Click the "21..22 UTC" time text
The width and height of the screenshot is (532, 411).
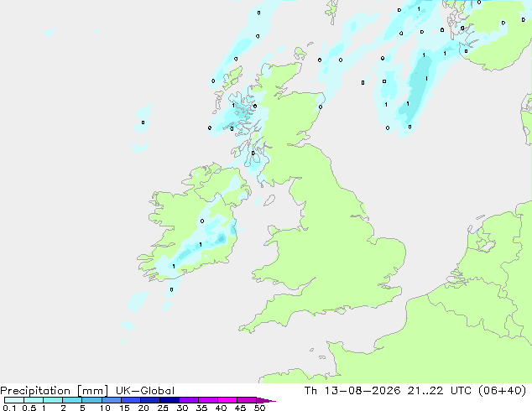(440, 391)
